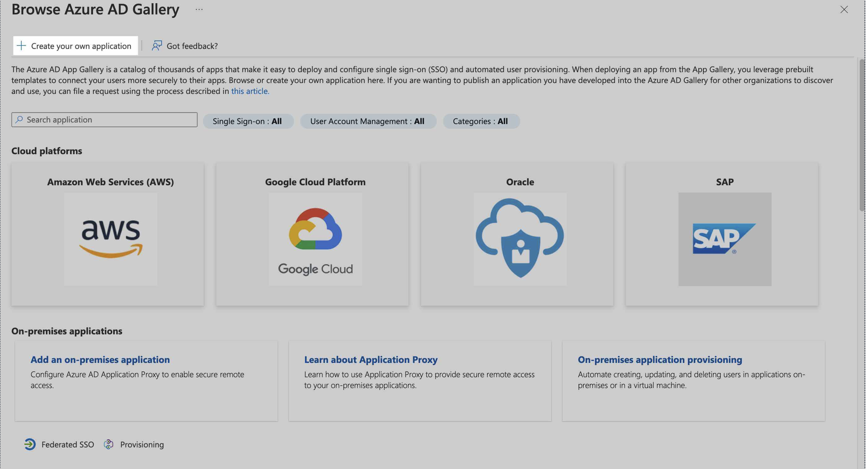Click the vertical scrollbar thumb

(x=862, y=135)
